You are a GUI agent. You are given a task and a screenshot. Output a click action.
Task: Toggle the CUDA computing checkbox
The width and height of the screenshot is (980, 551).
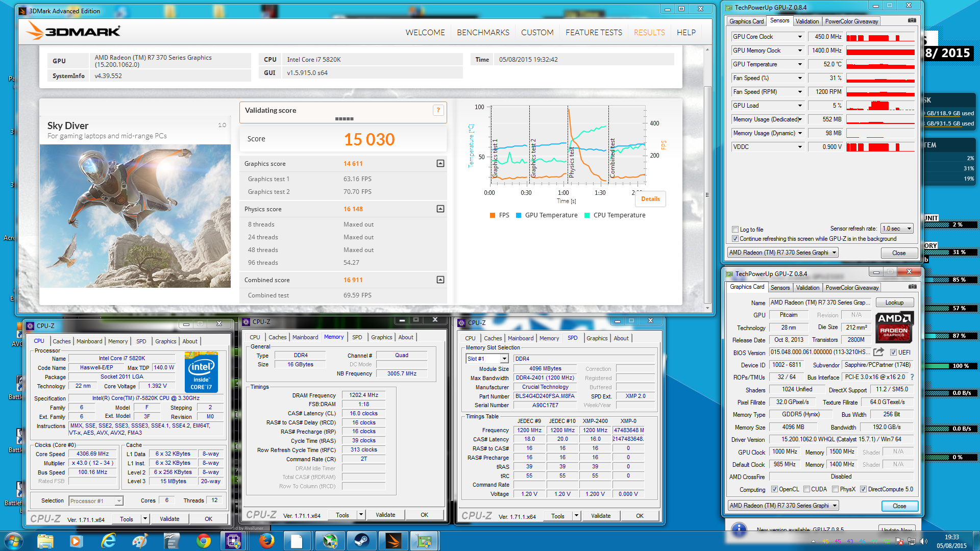pyautogui.click(x=806, y=489)
